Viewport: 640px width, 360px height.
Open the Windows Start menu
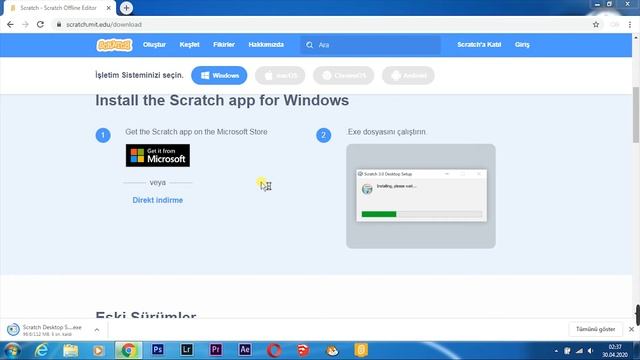pyautogui.click(x=12, y=350)
